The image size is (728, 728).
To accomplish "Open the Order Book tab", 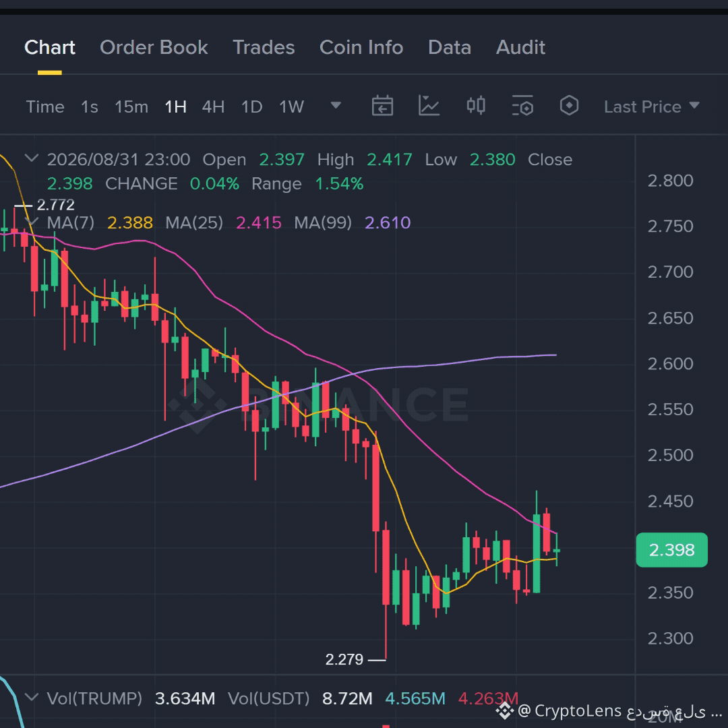I will 154,47.
